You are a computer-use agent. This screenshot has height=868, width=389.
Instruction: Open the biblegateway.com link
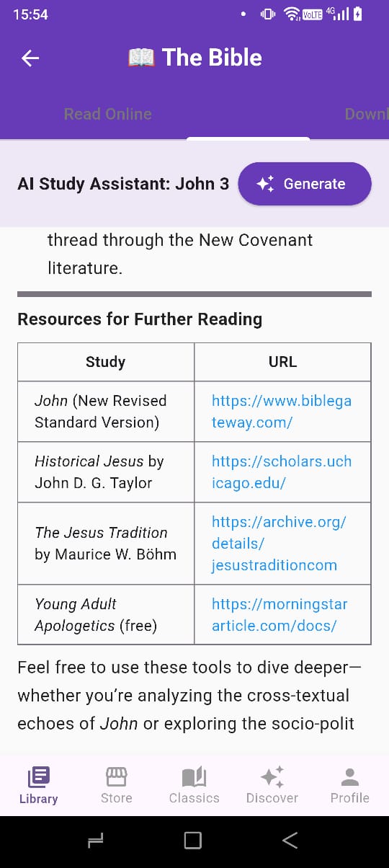click(282, 412)
